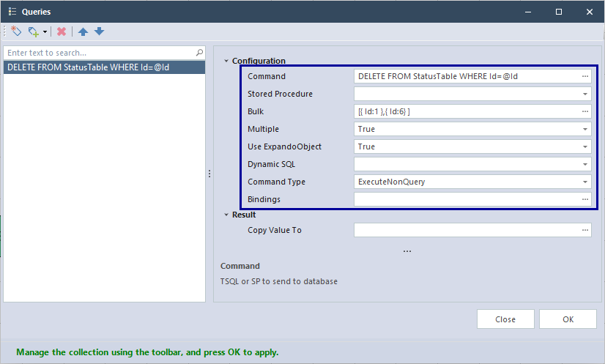The height and width of the screenshot is (364, 605).
Task: Collapse the Result section
Action: coord(226,215)
